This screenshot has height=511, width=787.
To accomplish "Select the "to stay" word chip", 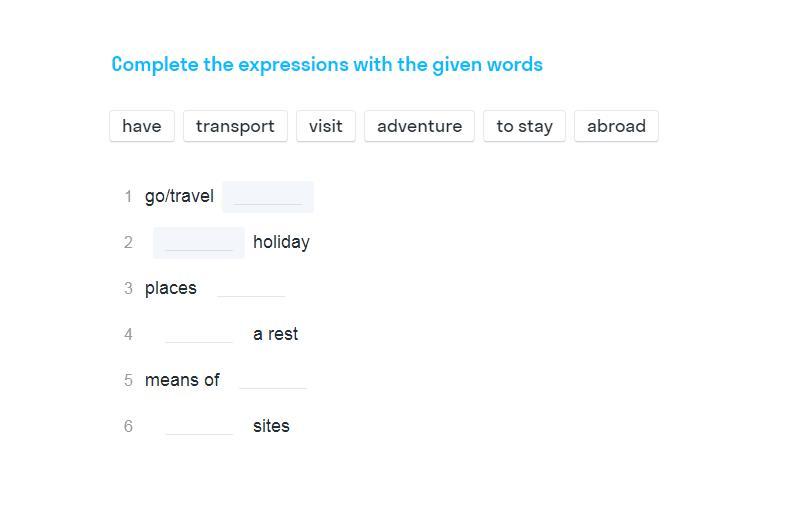I will (524, 126).
